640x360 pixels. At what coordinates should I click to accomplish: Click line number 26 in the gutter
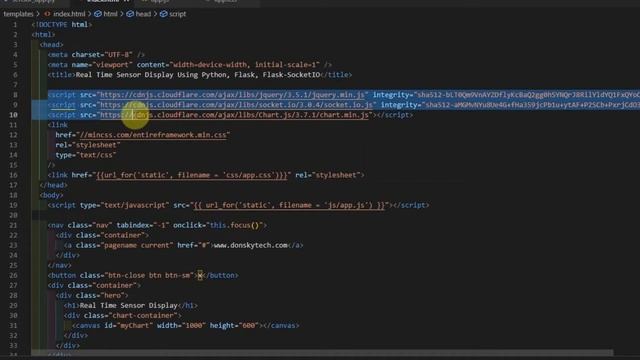13,276
